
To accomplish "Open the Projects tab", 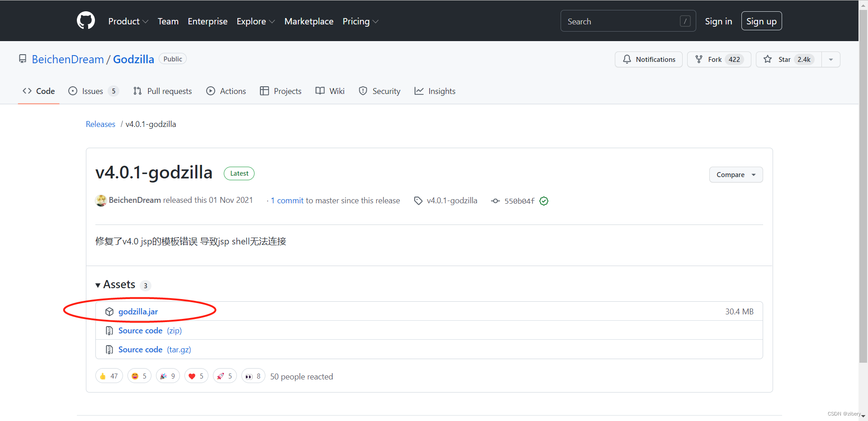I will [281, 91].
